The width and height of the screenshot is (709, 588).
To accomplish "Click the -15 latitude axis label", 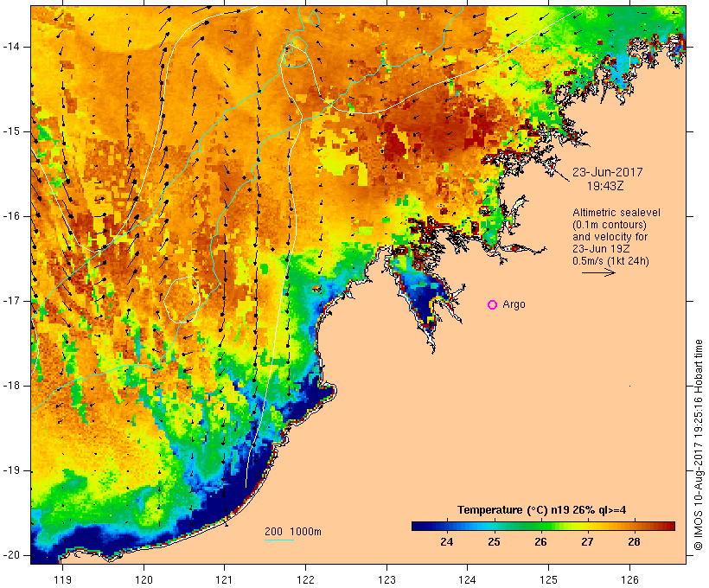I will (11, 131).
